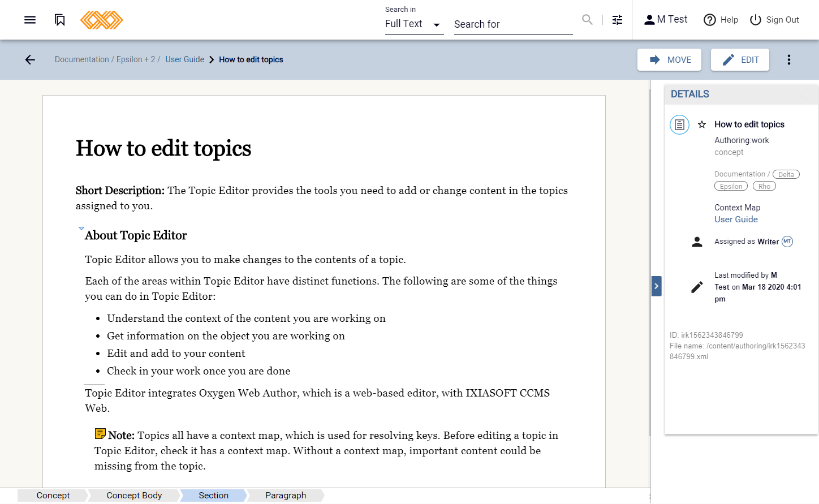This screenshot has width=819, height=504.
Task: Select the Paragraph element tab
Action: coord(286,496)
